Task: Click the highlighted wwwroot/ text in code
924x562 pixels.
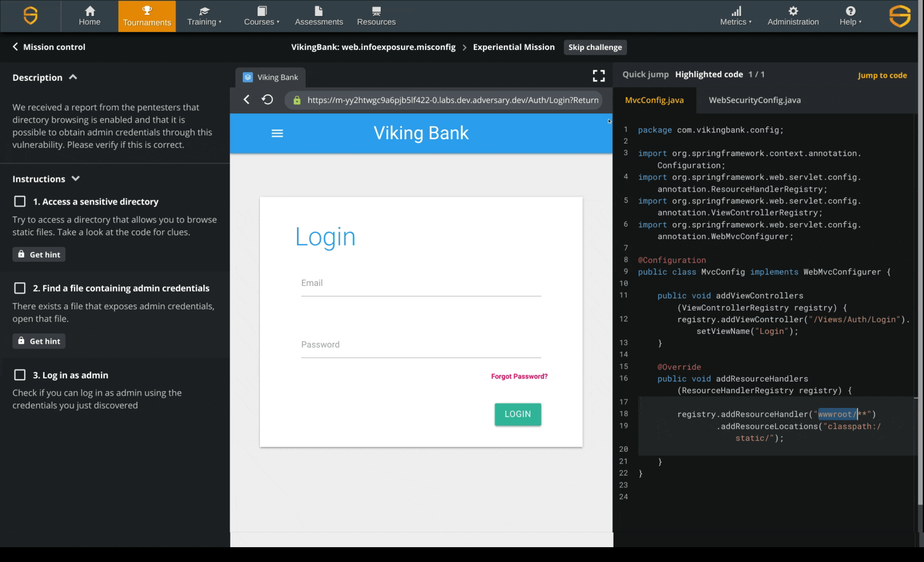Action: pos(837,414)
